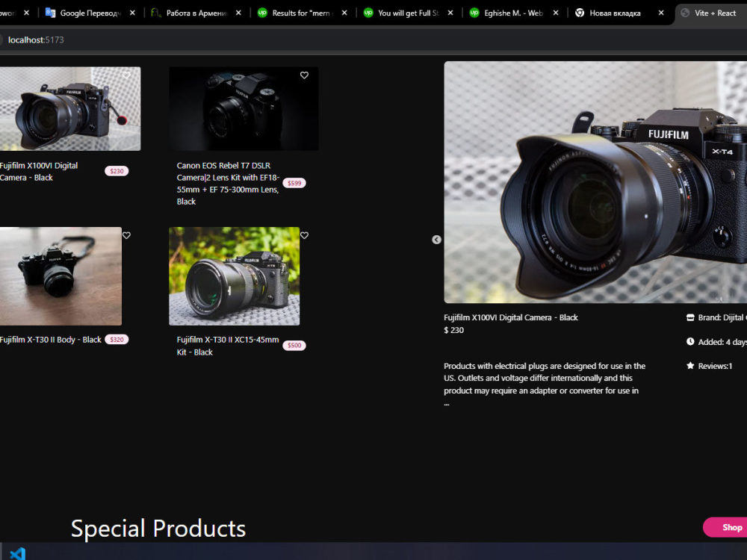Click the large Fujifilm X-T4 carousel image

[595, 182]
